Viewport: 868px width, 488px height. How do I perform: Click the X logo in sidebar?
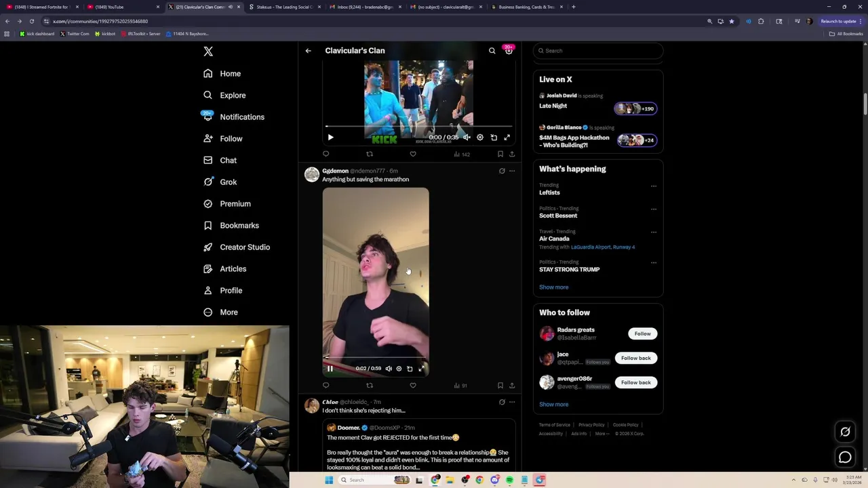[x=208, y=52]
